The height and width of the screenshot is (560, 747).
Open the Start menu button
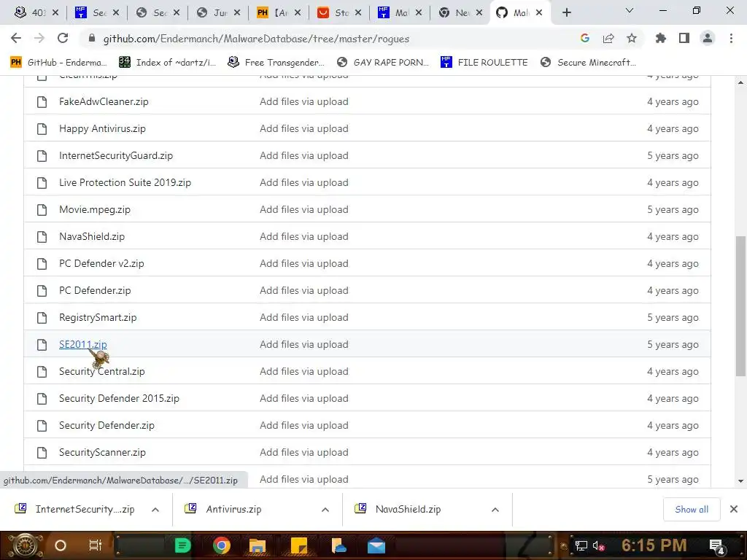[26, 545]
